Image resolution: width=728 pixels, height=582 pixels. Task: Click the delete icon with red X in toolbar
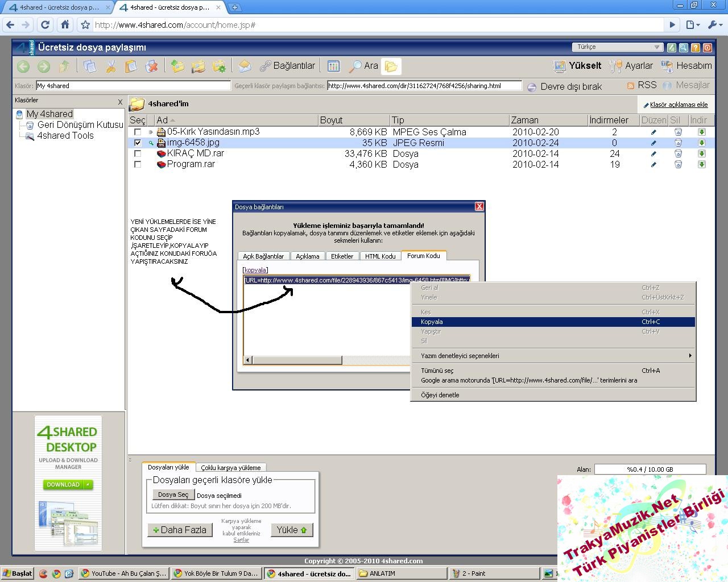coord(151,66)
